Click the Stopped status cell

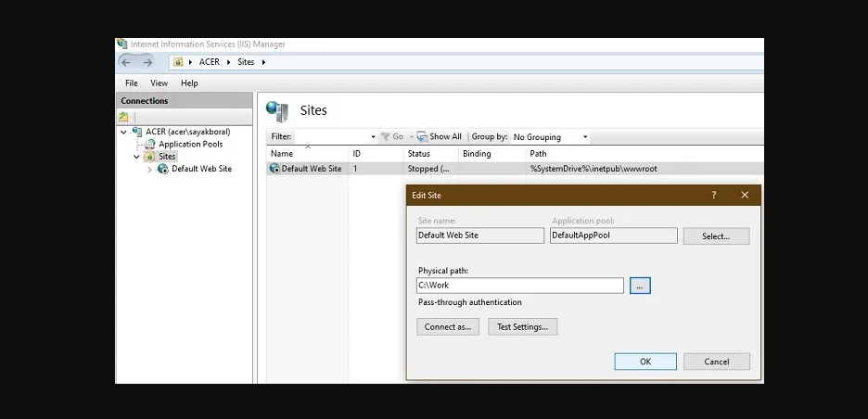pos(428,169)
